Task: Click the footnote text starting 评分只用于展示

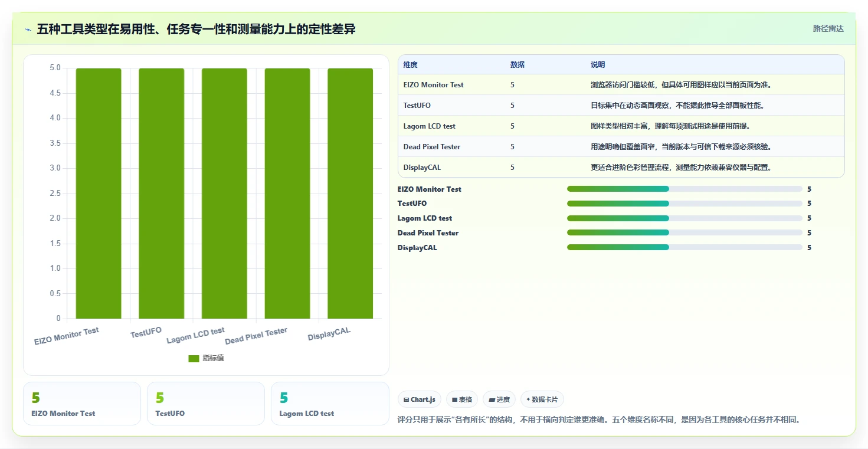Action: (x=599, y=420)
